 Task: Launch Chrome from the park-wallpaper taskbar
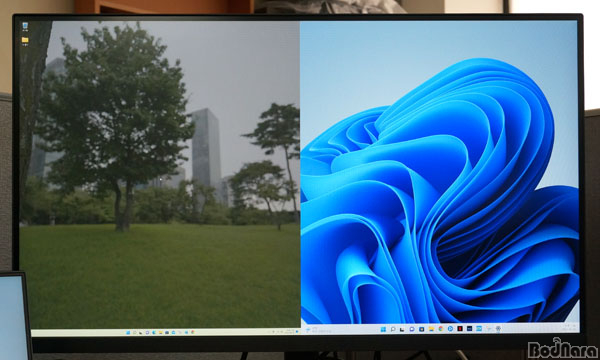(x=193, y=332)
